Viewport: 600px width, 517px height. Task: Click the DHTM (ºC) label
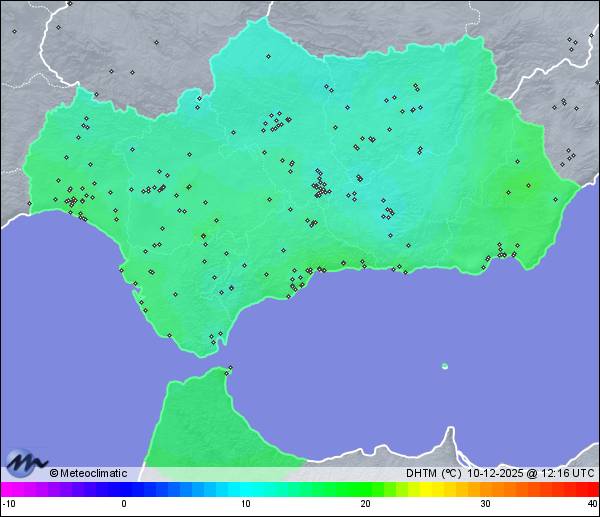[x=432, y=473]
